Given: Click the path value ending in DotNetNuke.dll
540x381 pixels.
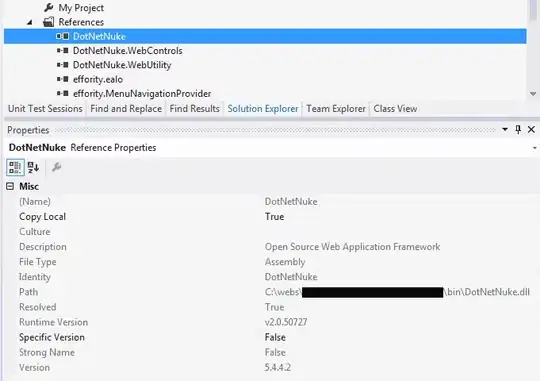Looking at the screenshot, I should (397, 292).
